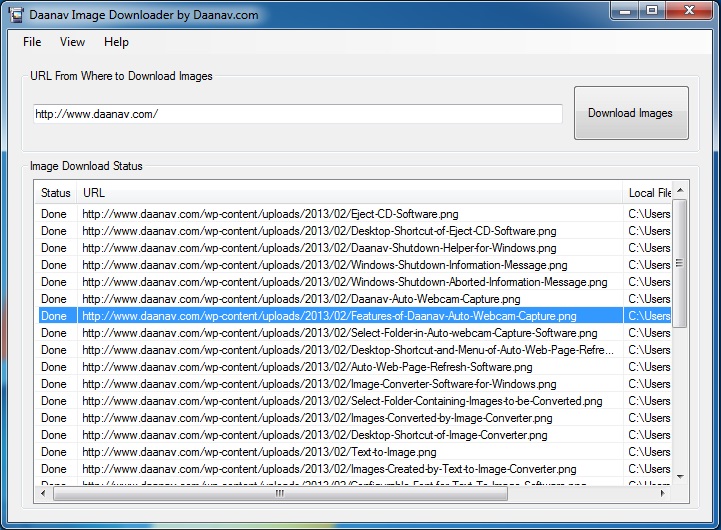Maximize the Daanav Image Downloader window
The image size is (721, 530).
(x=652, y=11)
